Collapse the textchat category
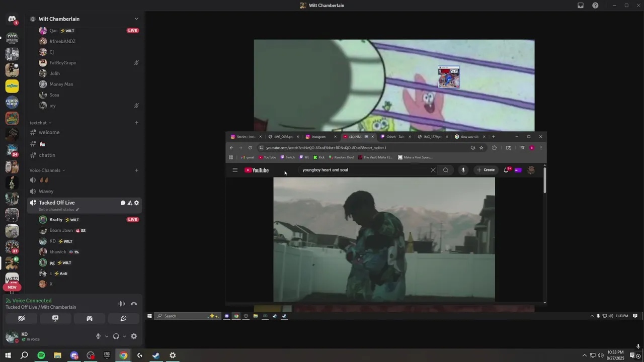 click(40, 123)
